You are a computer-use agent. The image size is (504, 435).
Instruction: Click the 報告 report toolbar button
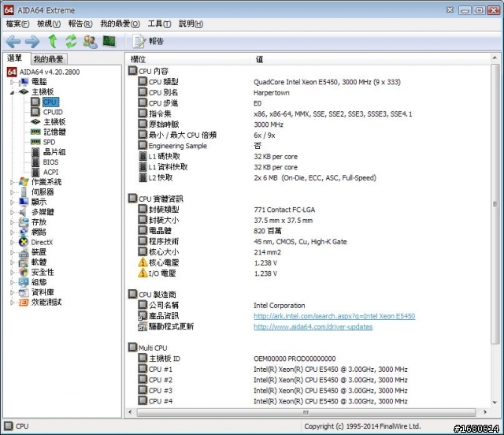pyautogui.click(x=148, y=41)
